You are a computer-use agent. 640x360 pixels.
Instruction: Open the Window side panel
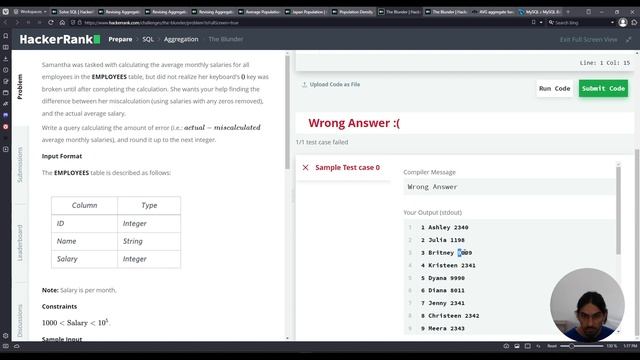(6, 93)
